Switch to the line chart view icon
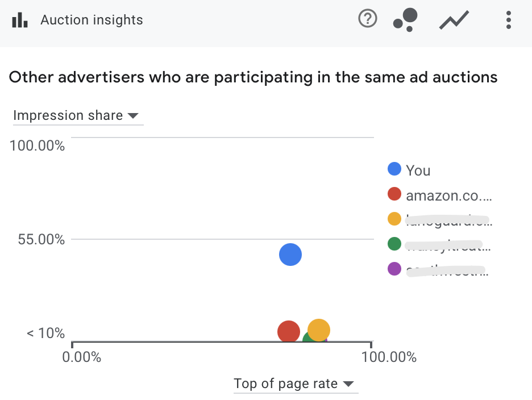Screen dimensions: 532x400 click(454, 19)
